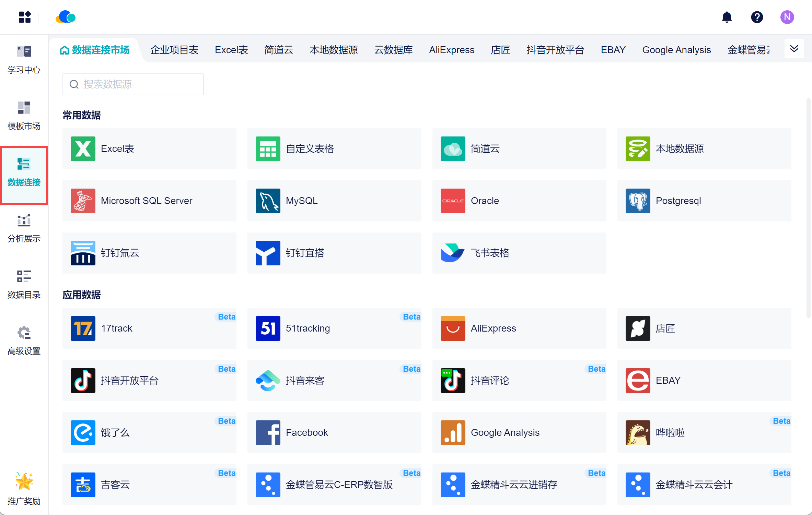Click the 抖音来客 icon

(268, 381)
